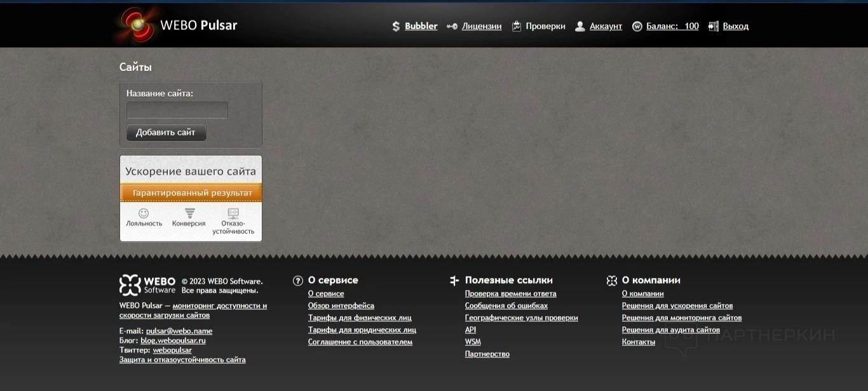Click the Отказоустойчивость server icon in banner
This screenshot has height=391, width=868.
(x=233, y=213)
